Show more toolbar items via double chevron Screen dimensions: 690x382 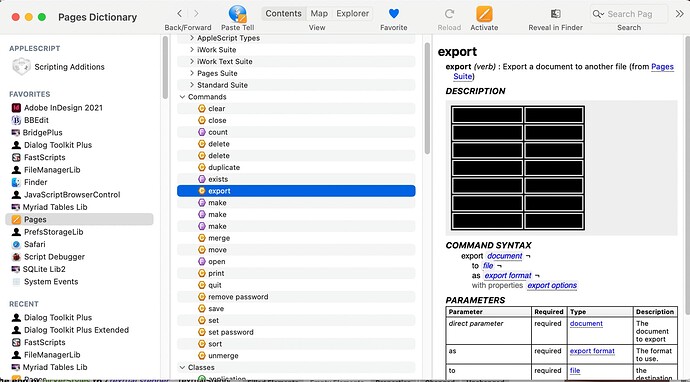point(680,14)
